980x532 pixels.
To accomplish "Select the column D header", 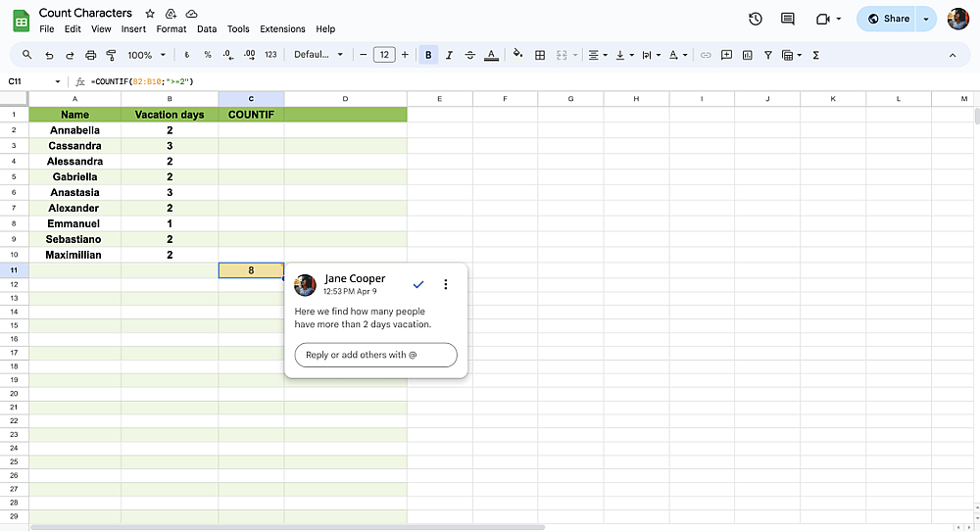I will click(345, 99).
